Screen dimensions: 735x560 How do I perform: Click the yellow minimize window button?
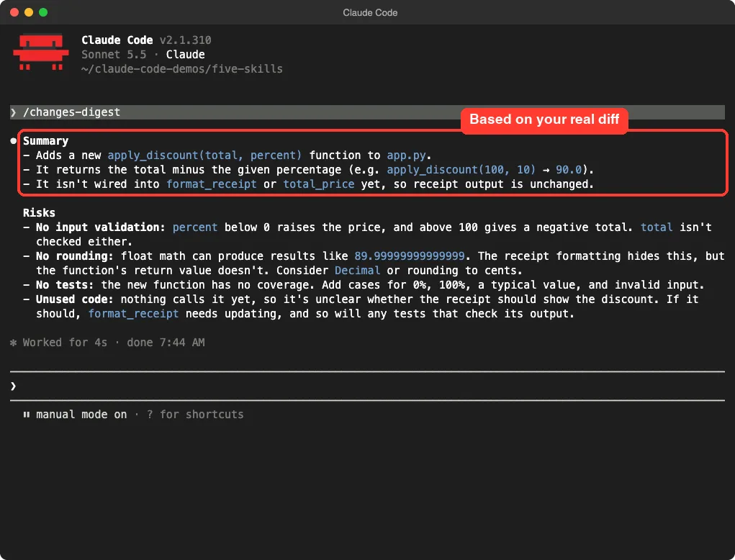click(x=29, y=12)
